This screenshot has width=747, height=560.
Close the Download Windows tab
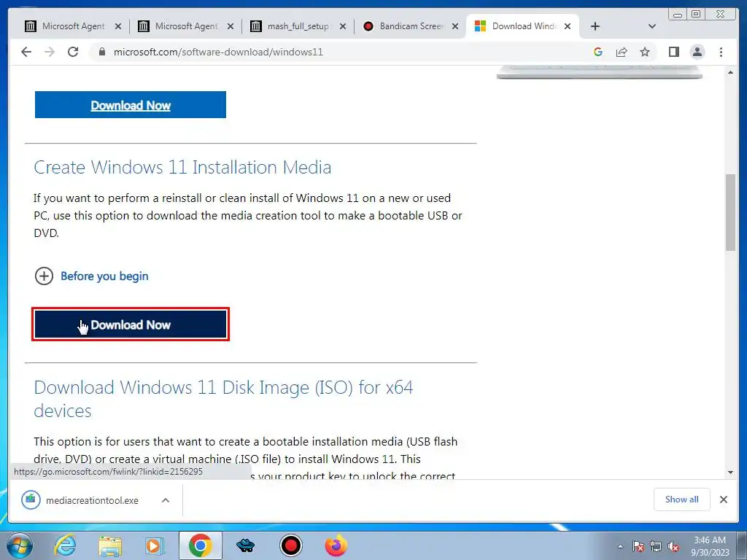click(x=568, y=26)
